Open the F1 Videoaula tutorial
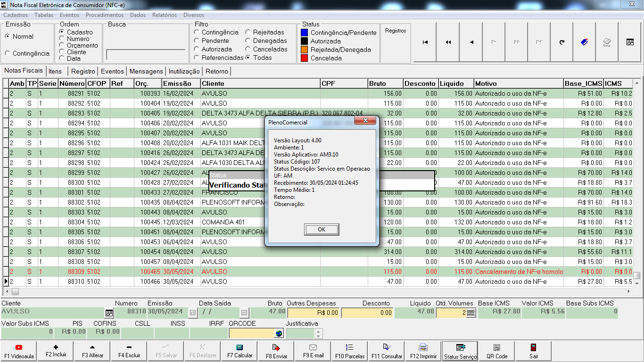 (x=19, y=351)
